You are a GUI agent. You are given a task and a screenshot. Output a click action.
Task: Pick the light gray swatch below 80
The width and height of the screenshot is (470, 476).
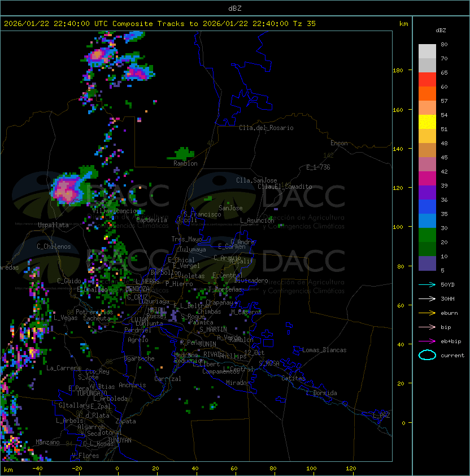click(427, 51)
